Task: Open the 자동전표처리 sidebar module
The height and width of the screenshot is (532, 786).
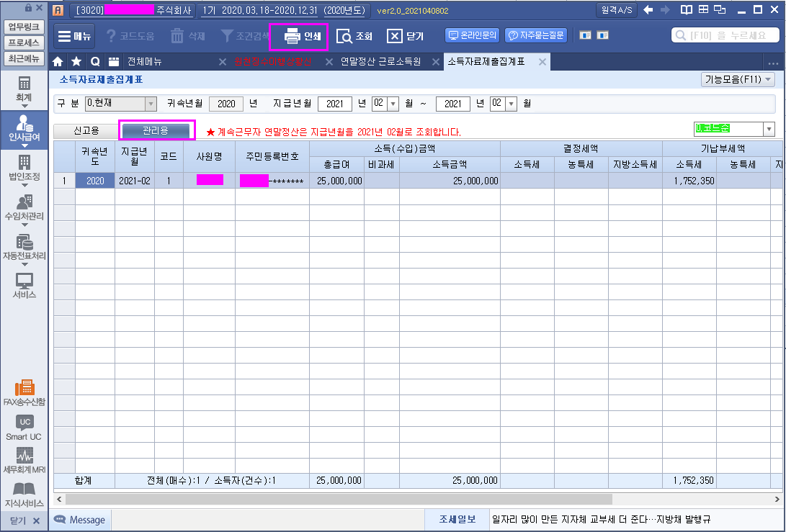Action: [x=24, y=246]
